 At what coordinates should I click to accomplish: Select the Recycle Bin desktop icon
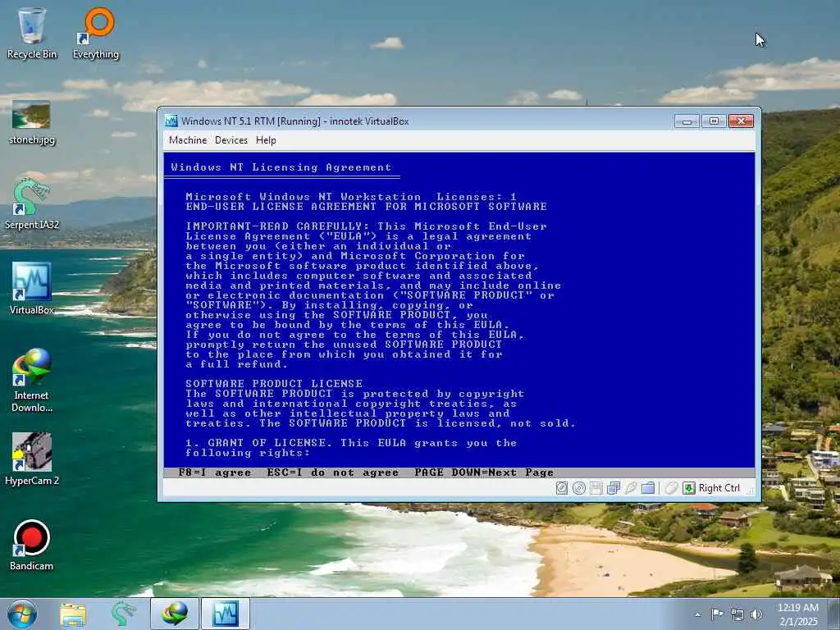32,34
